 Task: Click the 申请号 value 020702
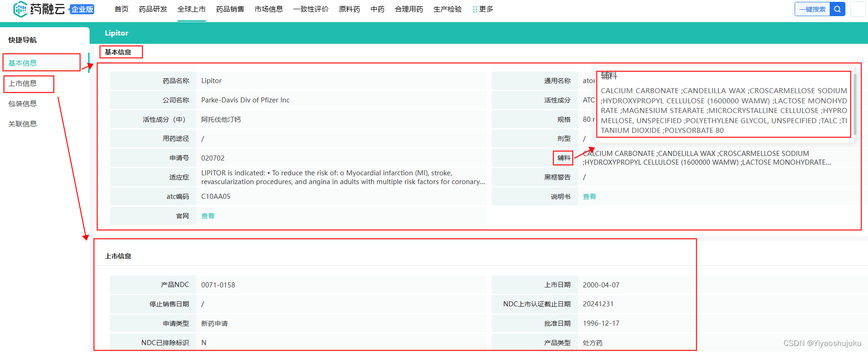(x=213, y=158)
